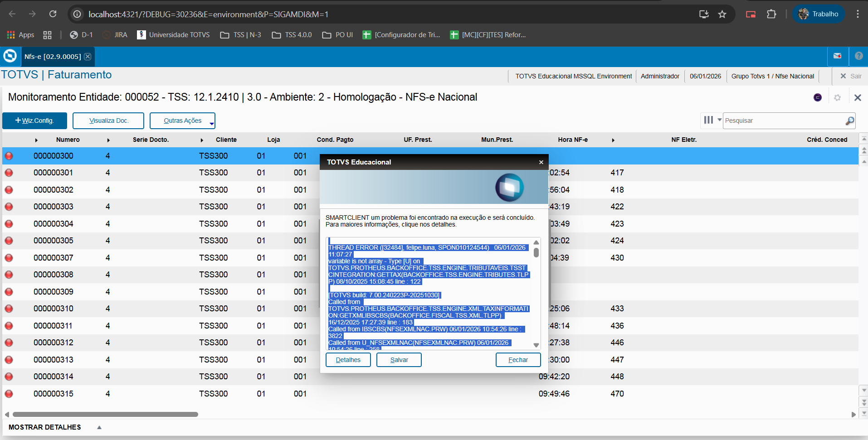Open PO UI bookmark folder
The width and height of the screenshot is (868, 440).
(337, 35)
